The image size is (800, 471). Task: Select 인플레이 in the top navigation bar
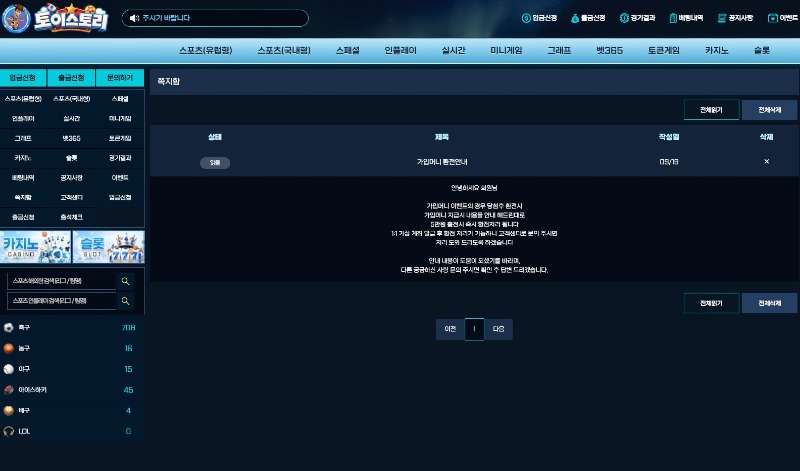pyautogui.click(x=401, y=51)
